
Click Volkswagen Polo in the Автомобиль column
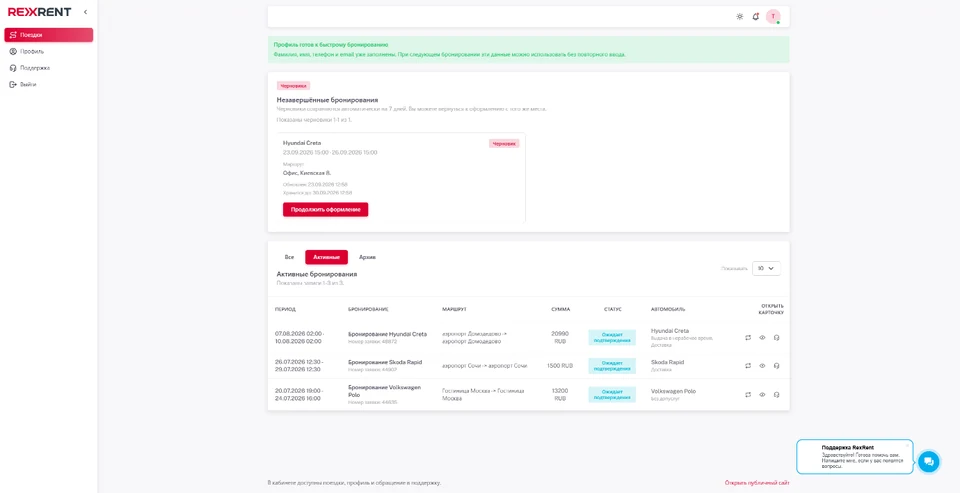click(x=673, y=391)
